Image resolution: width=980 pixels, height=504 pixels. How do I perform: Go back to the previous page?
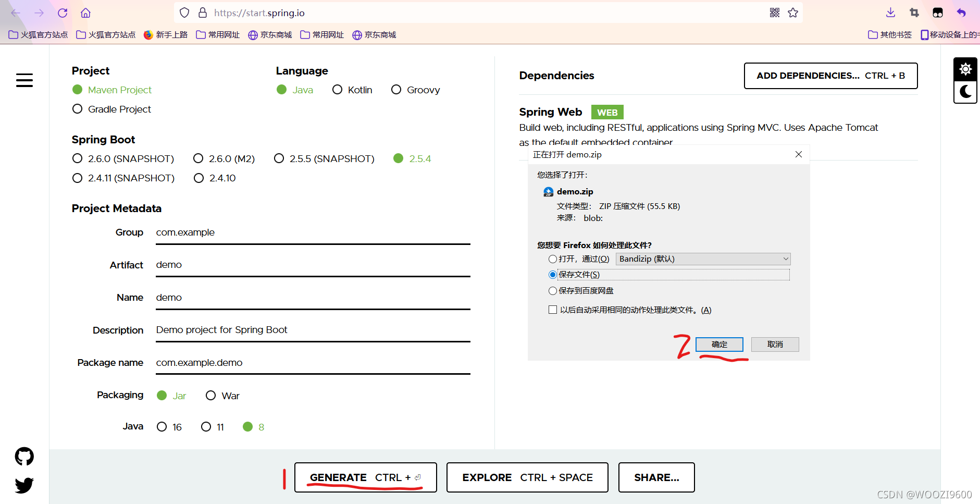(x=16, y=13)
